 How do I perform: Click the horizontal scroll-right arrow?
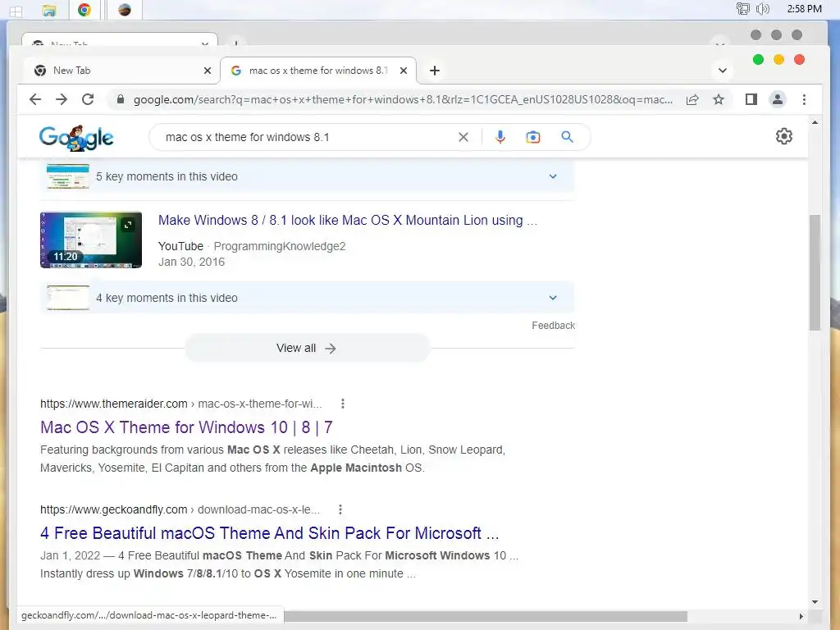pos(801,617)
